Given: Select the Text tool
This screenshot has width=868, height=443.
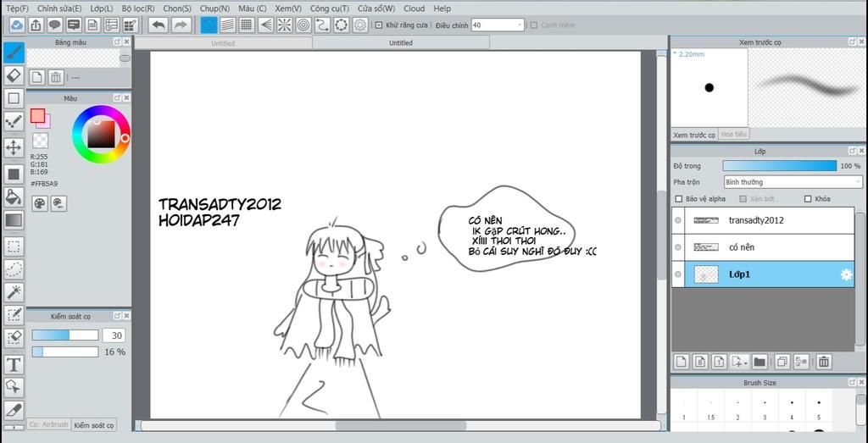Looking at the screenshot, I should [14, 364].
